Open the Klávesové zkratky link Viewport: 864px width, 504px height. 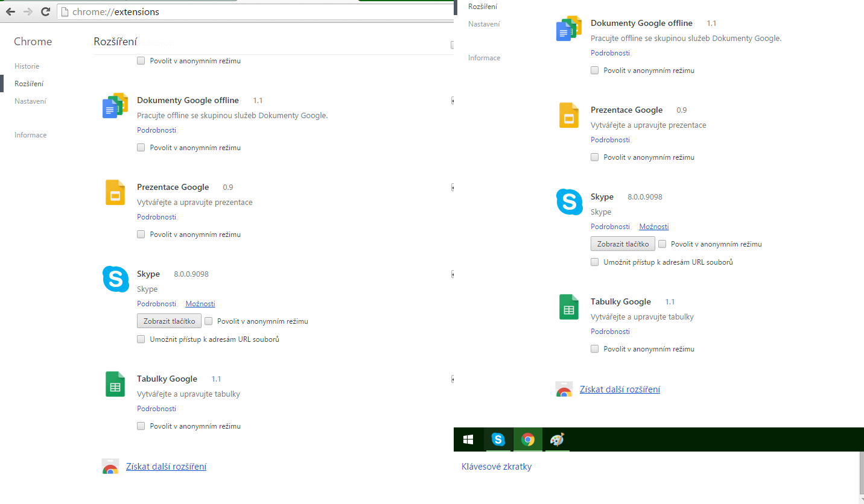[497, 467]
